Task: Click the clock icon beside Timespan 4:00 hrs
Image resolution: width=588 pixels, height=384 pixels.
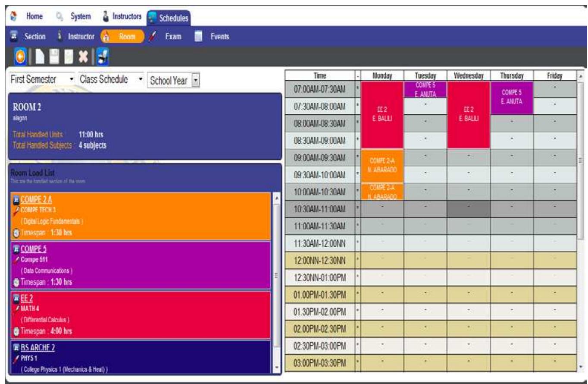Action: tap(16, 331)
